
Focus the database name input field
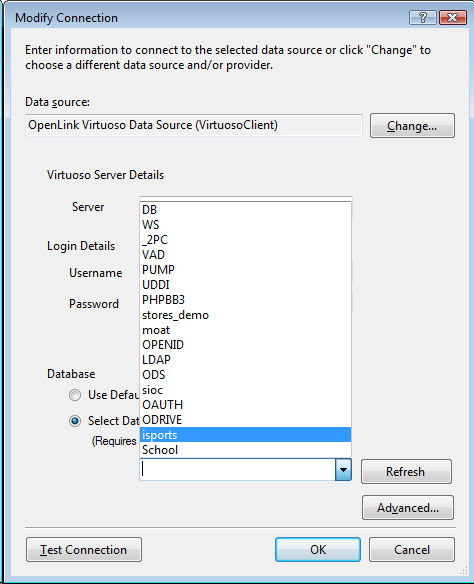pyautogui.click(x=238, y=470)
